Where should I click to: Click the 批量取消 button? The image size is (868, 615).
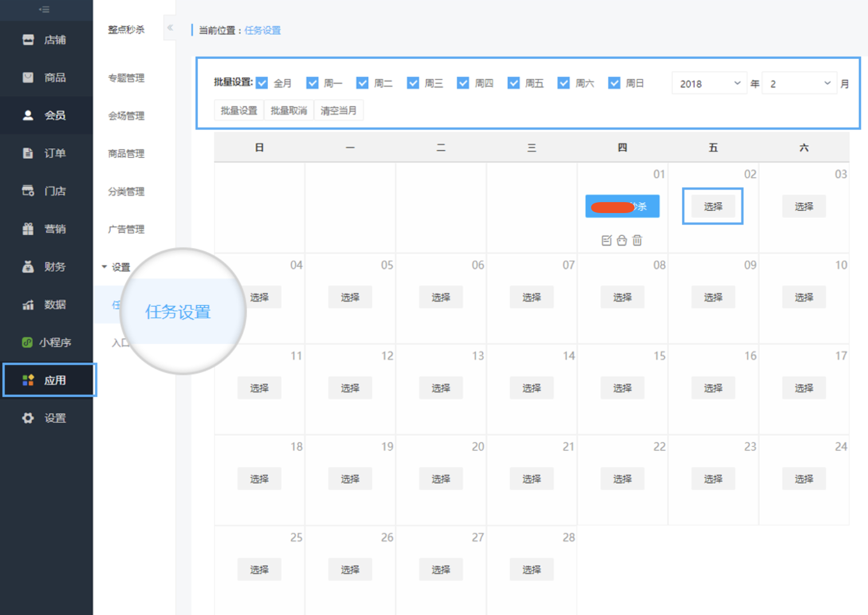coord(289,111)
